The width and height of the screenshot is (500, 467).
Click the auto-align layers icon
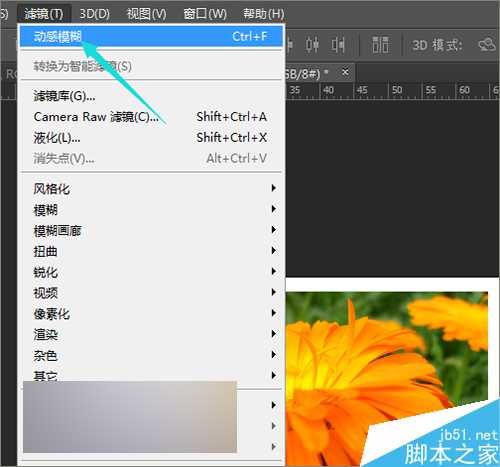[380, 45]
